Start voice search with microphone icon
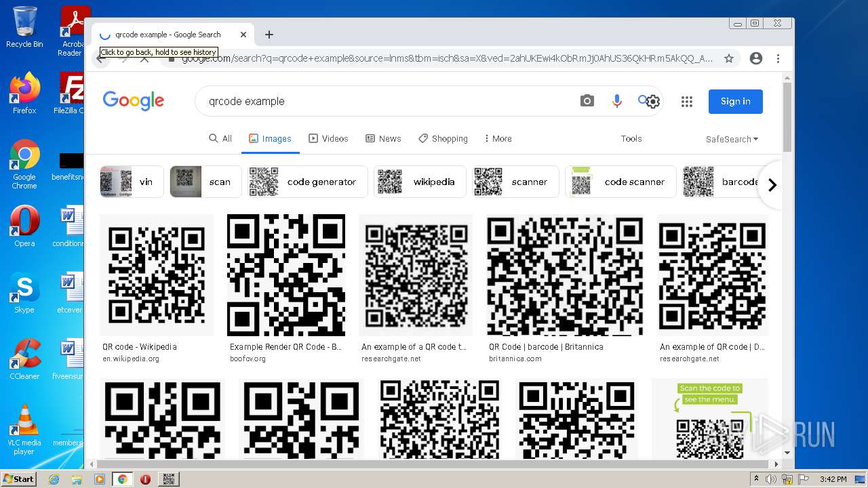This screenshot has height=488, width=868. [616, 101]
